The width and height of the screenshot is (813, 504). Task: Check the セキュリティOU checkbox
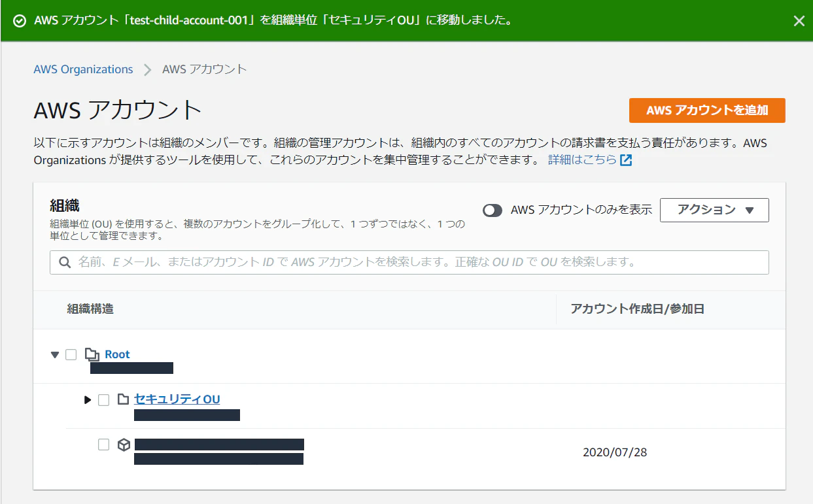coord(103,399)
